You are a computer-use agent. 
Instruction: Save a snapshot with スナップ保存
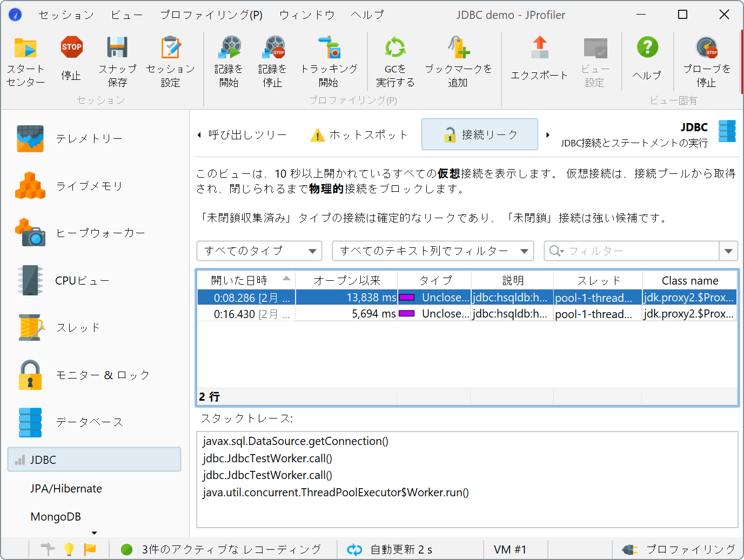point(117,63)
